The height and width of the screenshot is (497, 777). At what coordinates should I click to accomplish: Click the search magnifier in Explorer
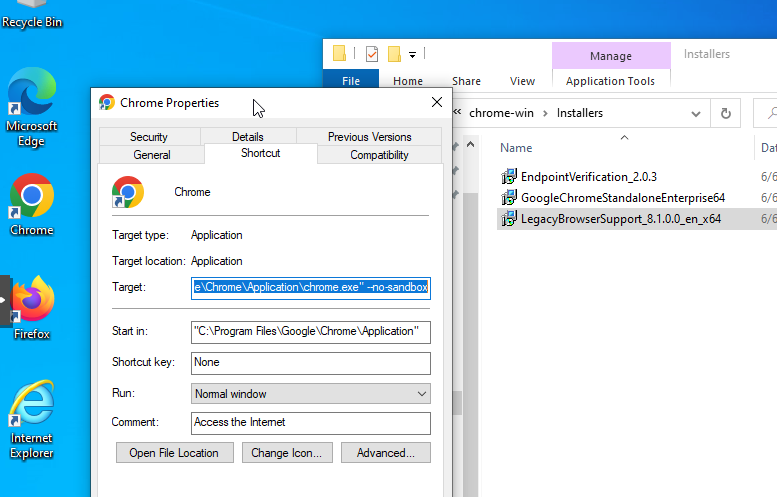pos(772,113)
